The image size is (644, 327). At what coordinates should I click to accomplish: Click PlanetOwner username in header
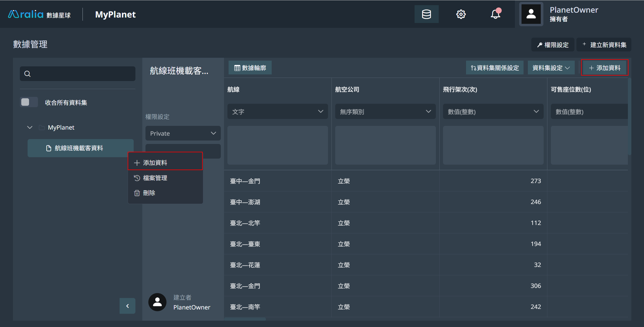tap(574, 10)
